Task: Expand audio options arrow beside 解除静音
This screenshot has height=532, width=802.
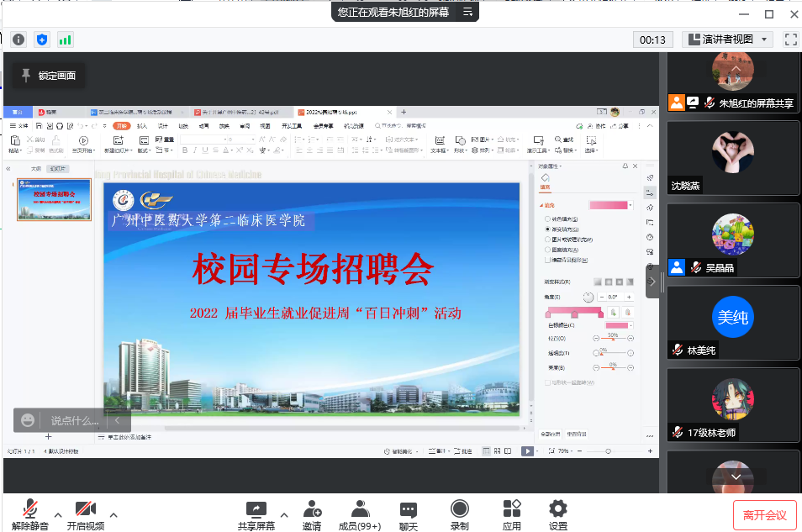Action: coord(58,514)
